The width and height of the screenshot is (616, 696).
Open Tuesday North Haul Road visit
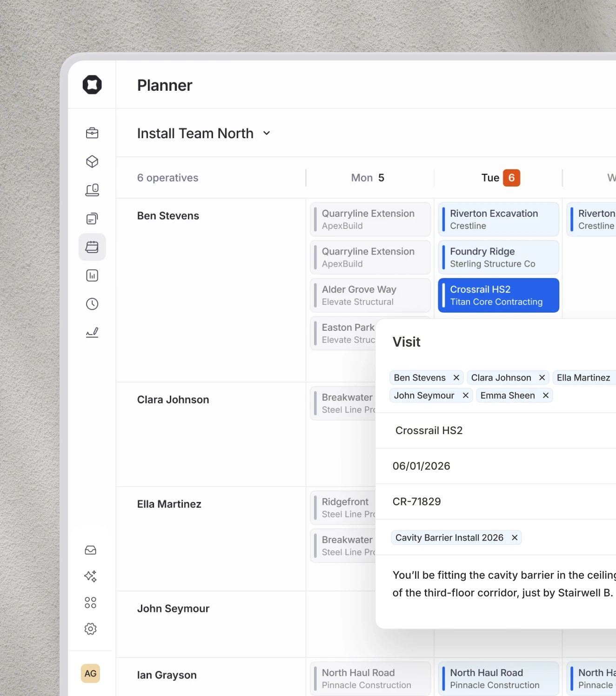pyautogui.click(x=498, y=678)
